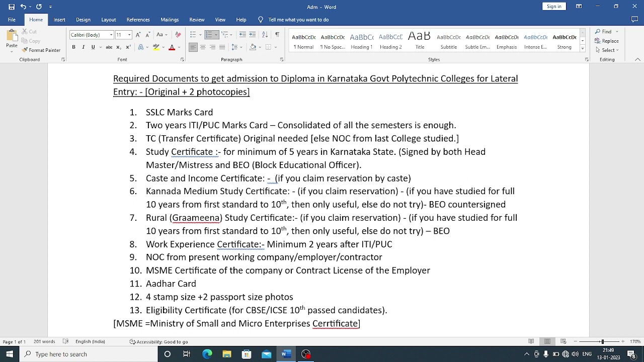Select the Format Painter tool

click(41, 50)
